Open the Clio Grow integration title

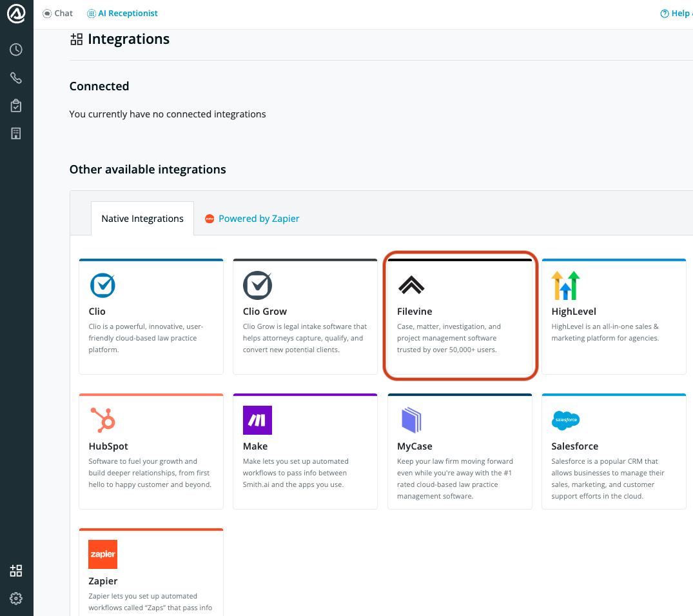click(265, 312)
